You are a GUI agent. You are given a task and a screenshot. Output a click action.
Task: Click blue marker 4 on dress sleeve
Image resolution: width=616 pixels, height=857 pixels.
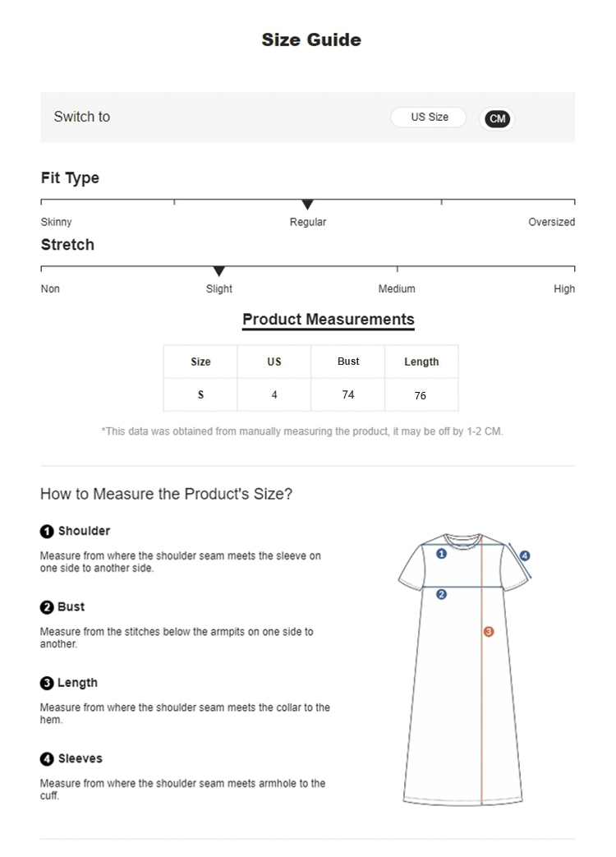525,555
